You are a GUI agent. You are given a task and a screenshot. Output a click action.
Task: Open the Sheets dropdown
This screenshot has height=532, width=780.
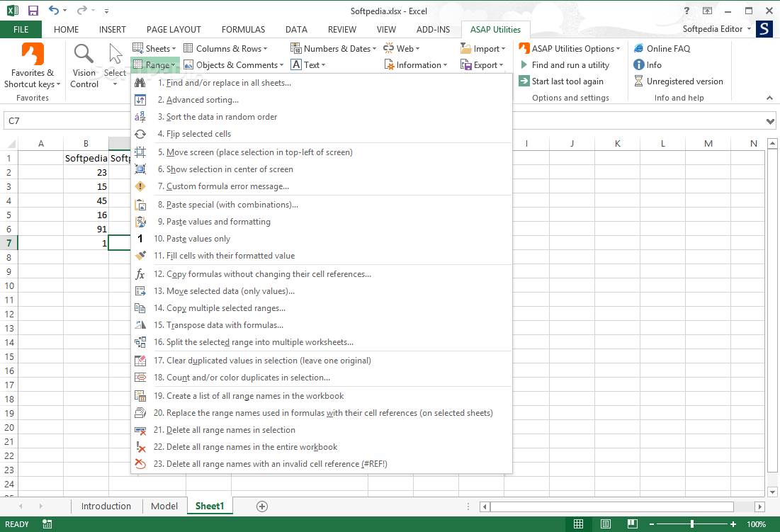(x=154, y=48)
